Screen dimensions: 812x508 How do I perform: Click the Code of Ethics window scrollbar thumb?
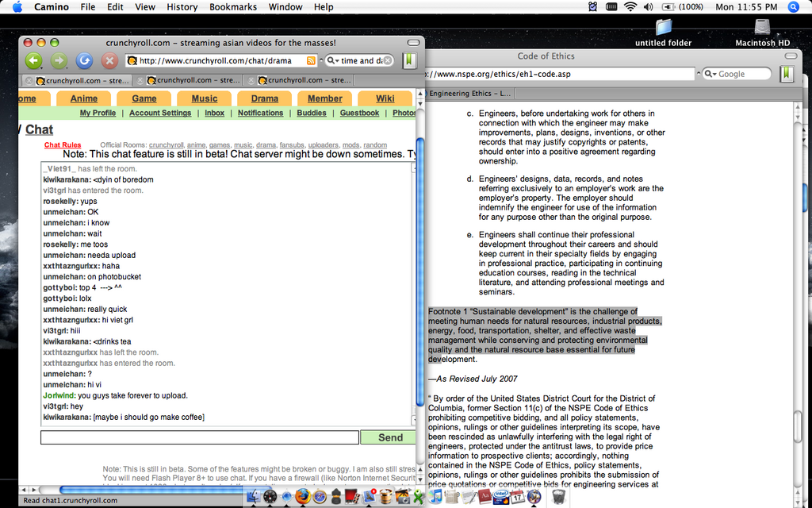[x=798, y=426]
